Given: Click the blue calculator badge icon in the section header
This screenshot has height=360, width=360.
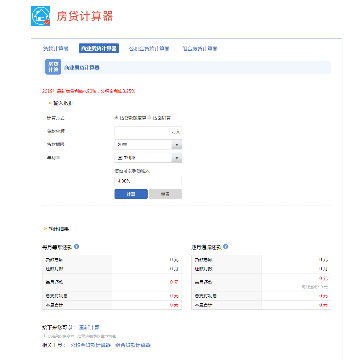Looking at the screenshot, I should (x=53, y=67).
